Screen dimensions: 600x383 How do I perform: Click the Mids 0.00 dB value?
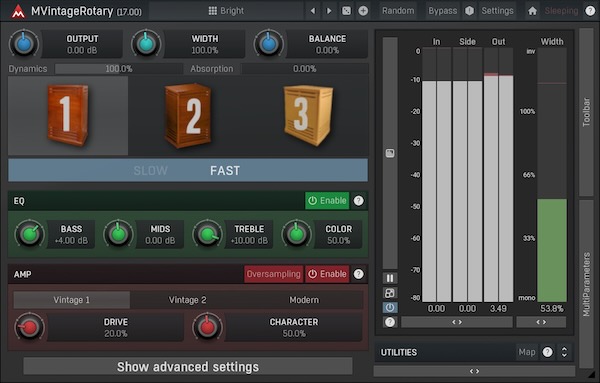pyautogui.click(x=160, y=235)
